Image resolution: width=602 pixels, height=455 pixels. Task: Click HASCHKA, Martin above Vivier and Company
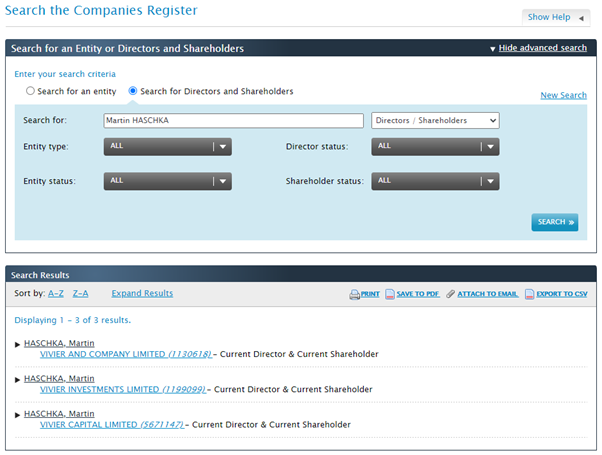pos(59,343)
